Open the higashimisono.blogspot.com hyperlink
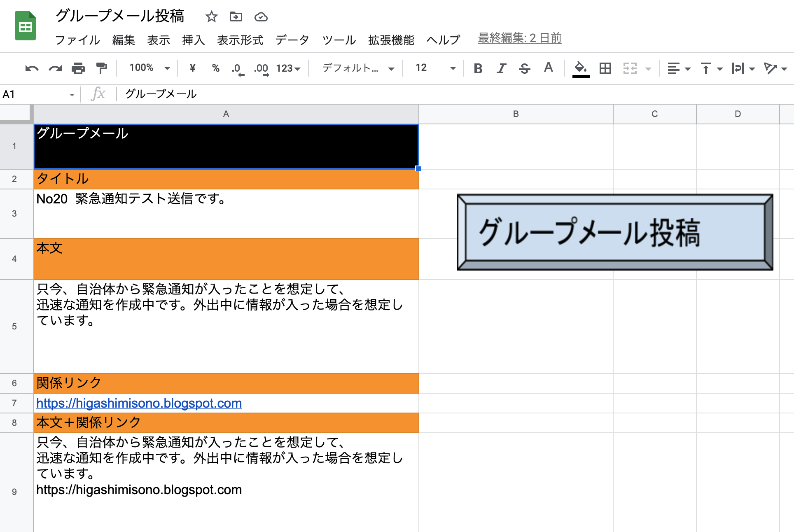The image size is (794, 532). point(139,403)
